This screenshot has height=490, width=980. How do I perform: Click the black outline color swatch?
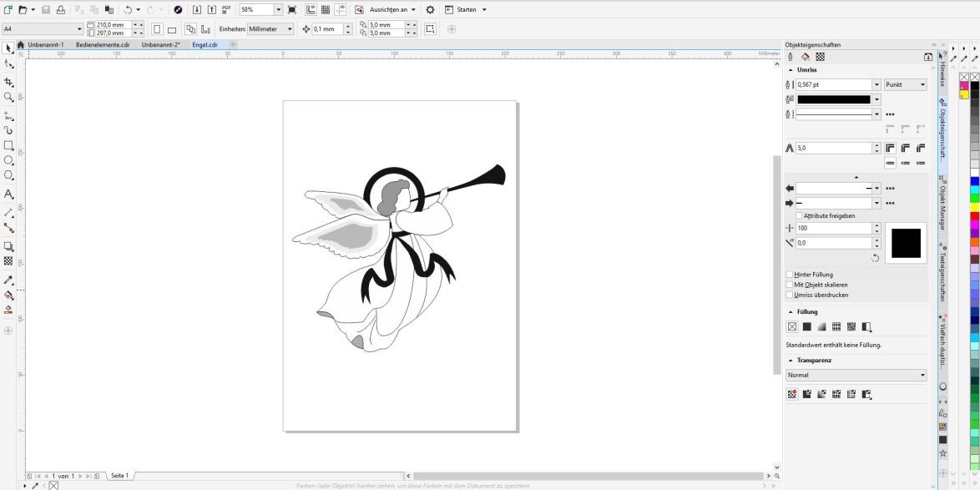coord(834,99)
